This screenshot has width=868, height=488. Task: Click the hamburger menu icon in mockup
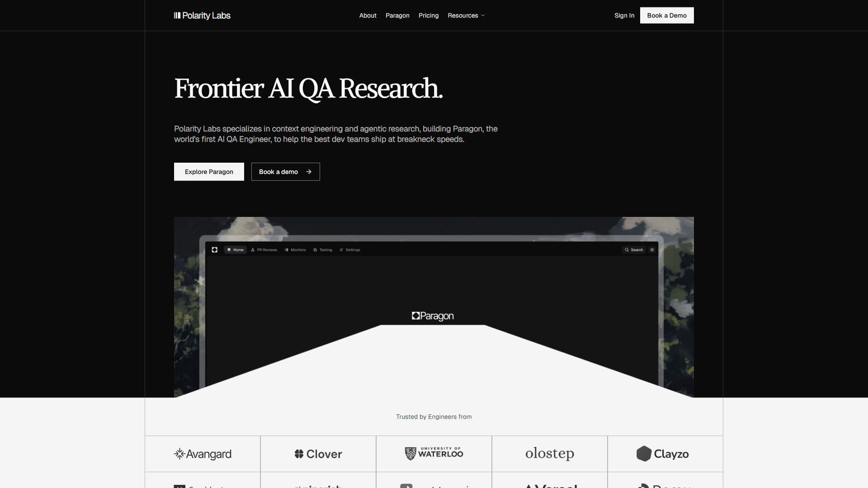pyautogui.click(x=652, y=250)
